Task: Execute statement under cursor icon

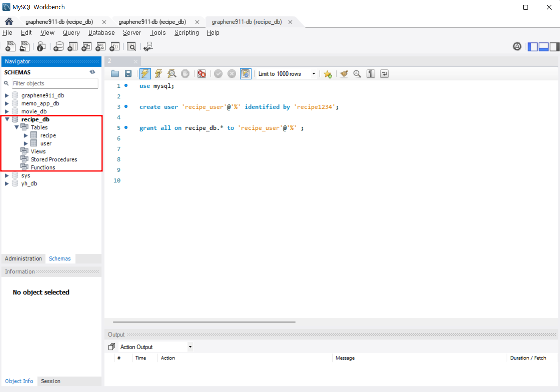Action: [x=159, y=74]
